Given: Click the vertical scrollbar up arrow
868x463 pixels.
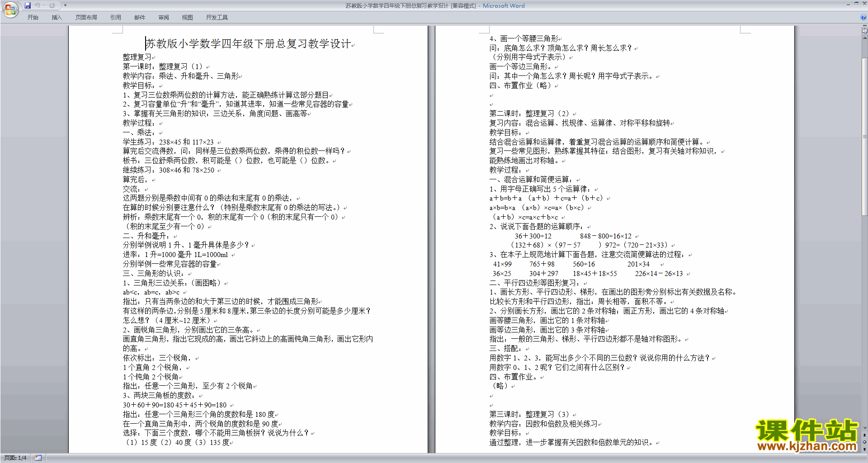Looking at the screenshot, I should click(x=865, y=38).
